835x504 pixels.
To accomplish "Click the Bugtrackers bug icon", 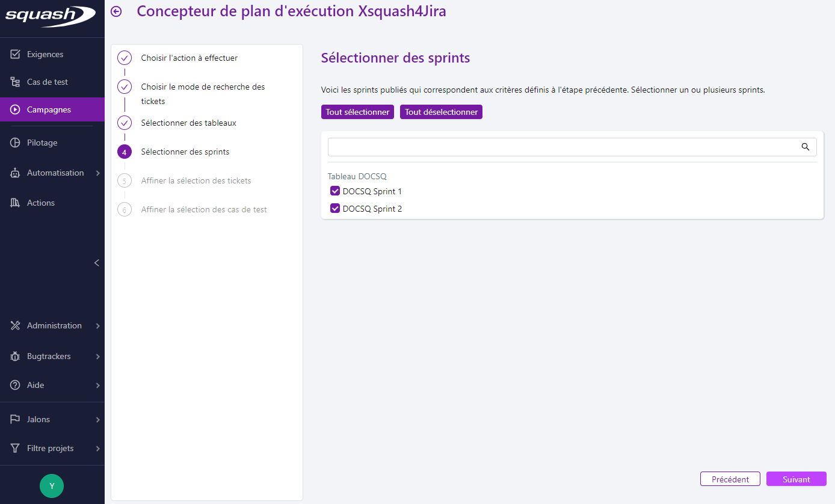I will (14, 356).
